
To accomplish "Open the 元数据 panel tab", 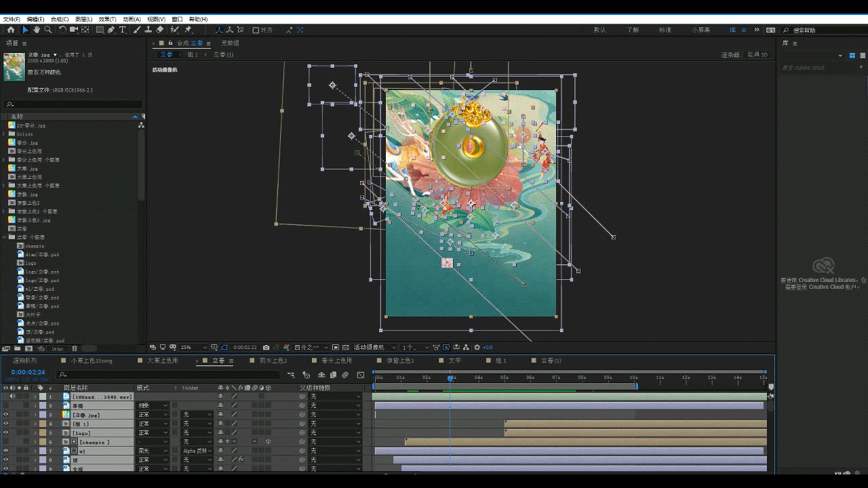I will [231, 43].
